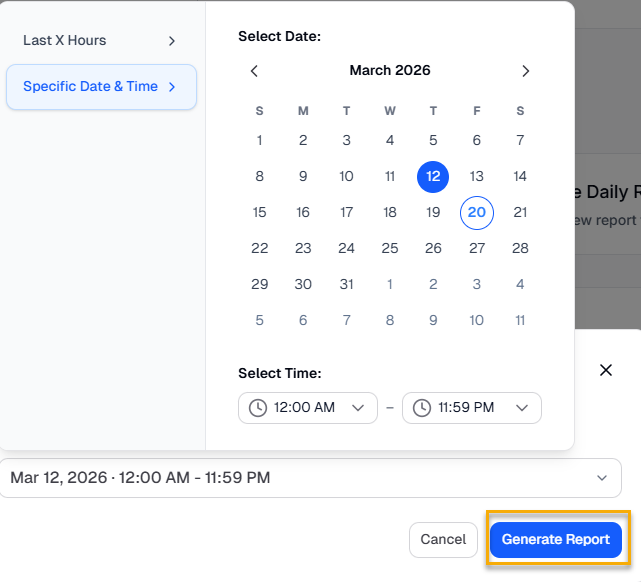Select March 12 on the calendar

tap(433, 177)
